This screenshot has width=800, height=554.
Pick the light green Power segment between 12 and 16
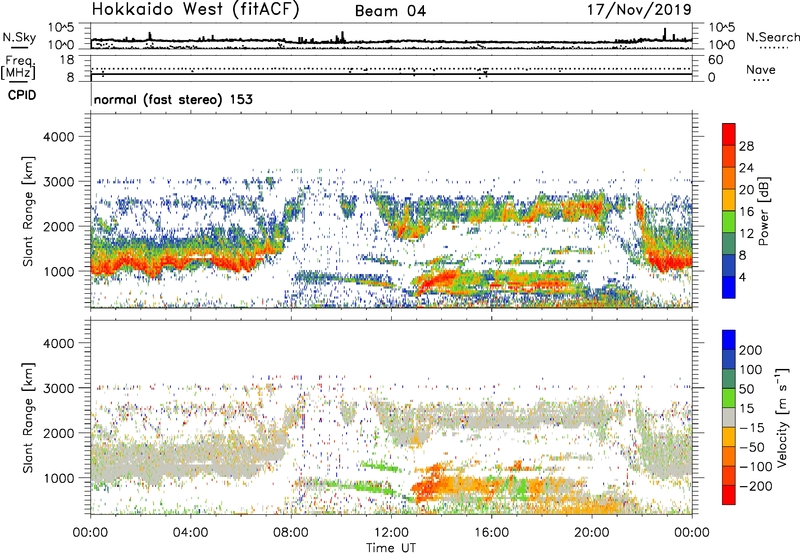point(729,222)
